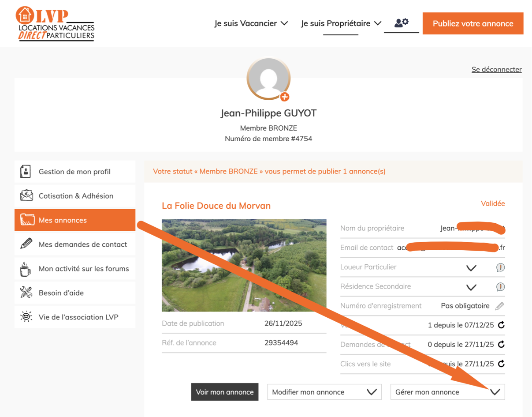Screen dimensions: 532x417
Task: Edit the Numéro d'enregistrement with pencil icon
Action: (x=499, y=306)
